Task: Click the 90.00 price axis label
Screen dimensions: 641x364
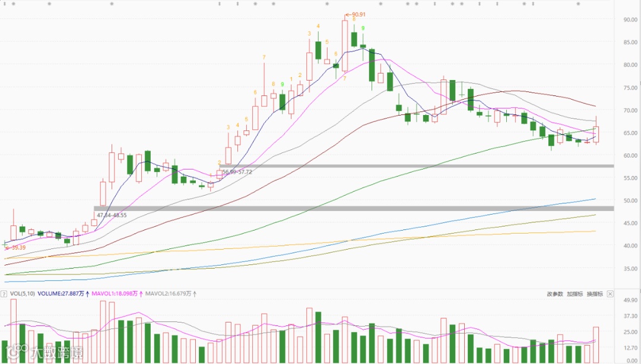Action: pos(630,20)
